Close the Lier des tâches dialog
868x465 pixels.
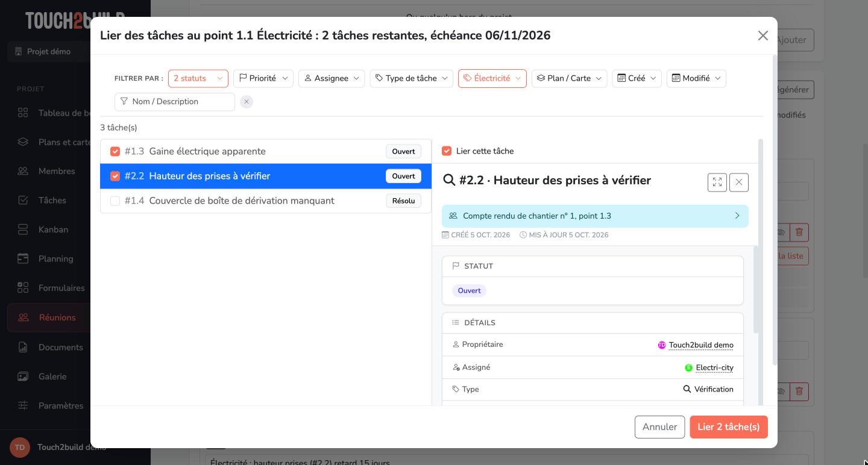(x=763, y=36)
